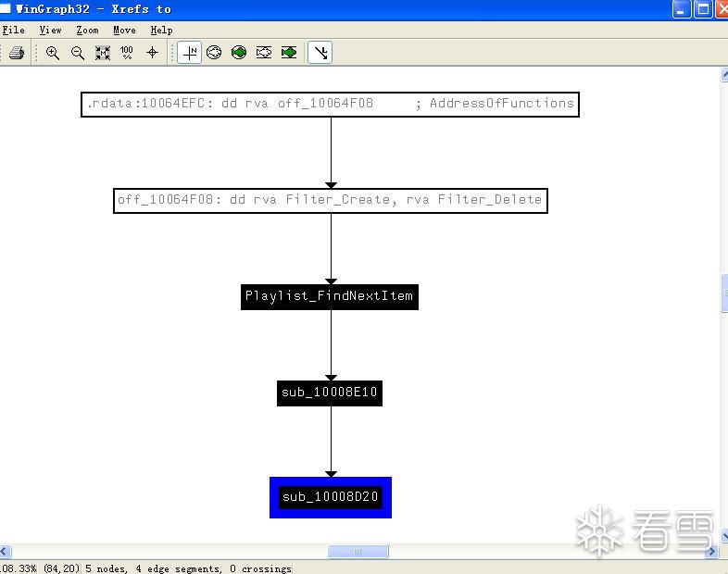728x574 pixels.
Task: Minimize the WinGraph32 window
Action: (x=682, y=9)
